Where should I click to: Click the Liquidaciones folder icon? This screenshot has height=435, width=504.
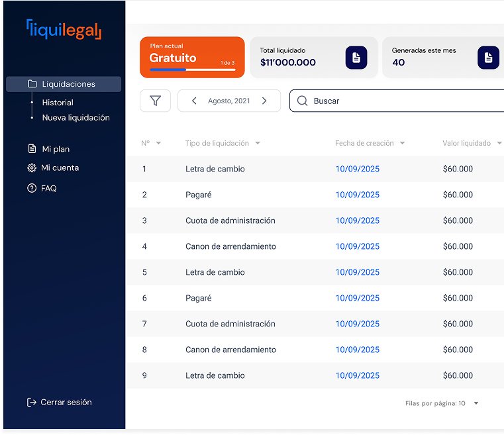[32, 84]
